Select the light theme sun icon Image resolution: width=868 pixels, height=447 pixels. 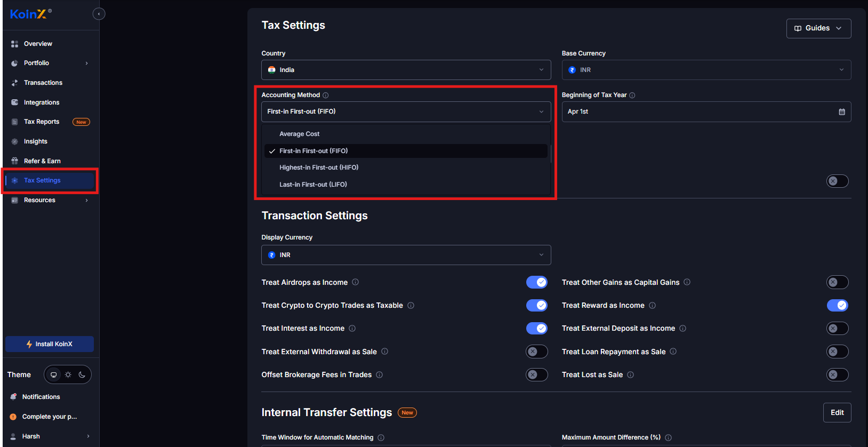[x=68, y=374]
